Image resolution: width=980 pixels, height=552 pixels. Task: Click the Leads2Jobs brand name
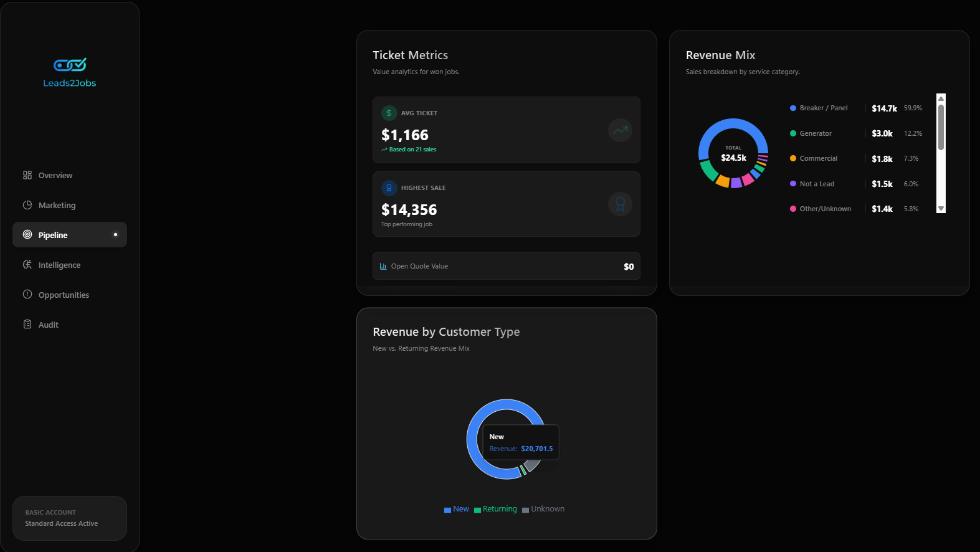(x=70, y=83)
